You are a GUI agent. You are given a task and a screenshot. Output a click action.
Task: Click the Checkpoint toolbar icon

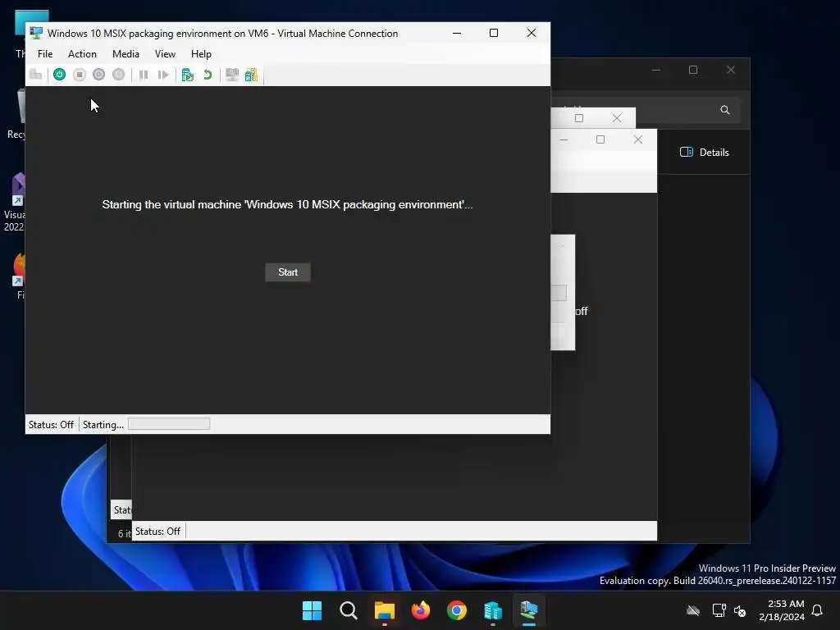(188, 75)
